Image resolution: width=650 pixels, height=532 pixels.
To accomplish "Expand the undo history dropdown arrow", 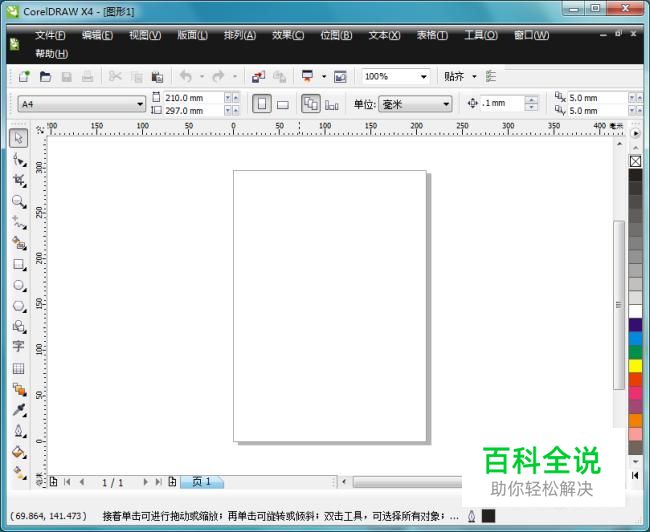I will click(202, 77).
